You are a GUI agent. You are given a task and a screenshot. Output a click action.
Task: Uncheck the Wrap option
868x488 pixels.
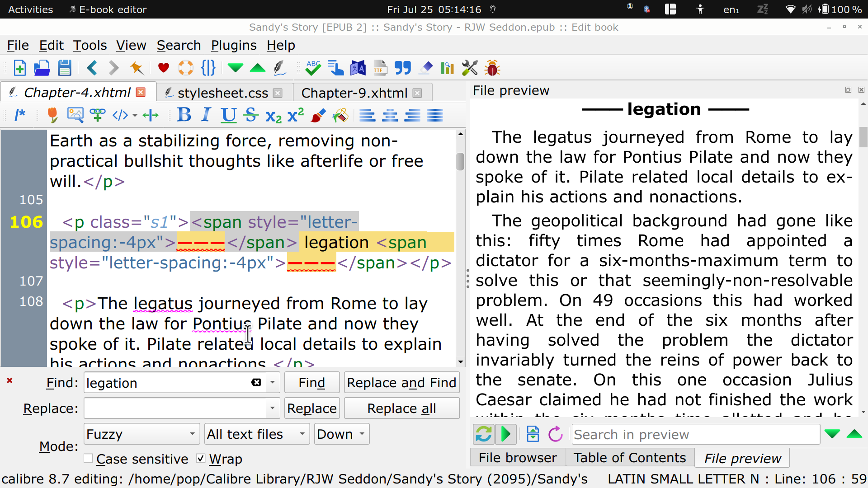tap(201, 459)
